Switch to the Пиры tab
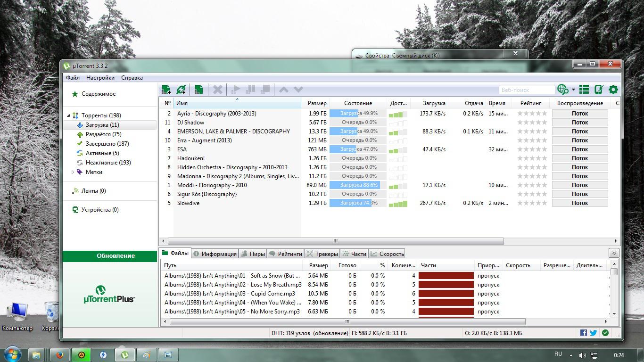The height and width of the screenshot is (362, 644). coord(253,254)
